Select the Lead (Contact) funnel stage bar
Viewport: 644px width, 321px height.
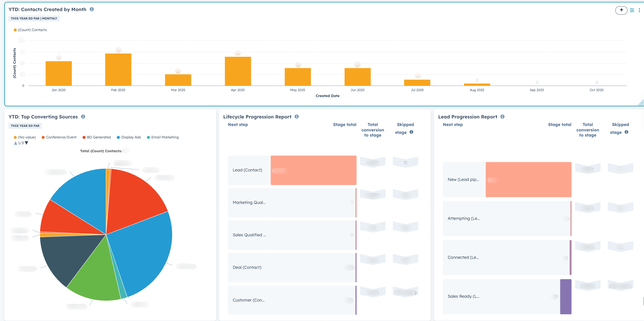click(313, 170)
